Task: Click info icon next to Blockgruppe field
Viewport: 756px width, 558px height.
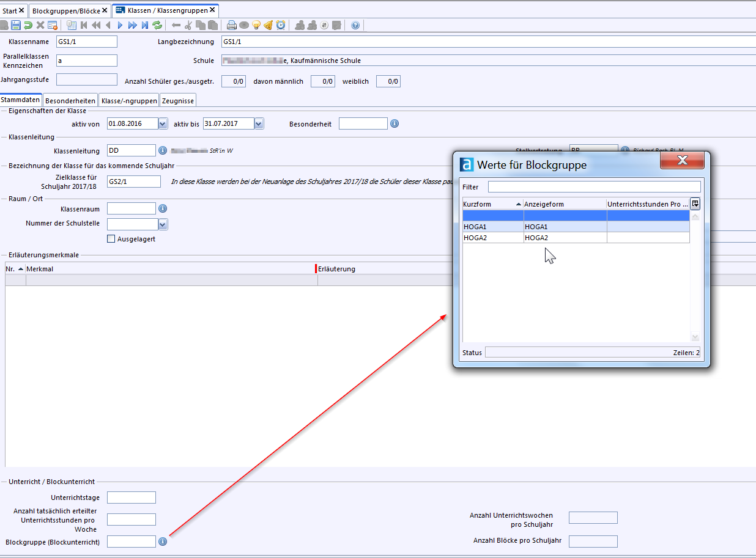Action: pos(163,541)
